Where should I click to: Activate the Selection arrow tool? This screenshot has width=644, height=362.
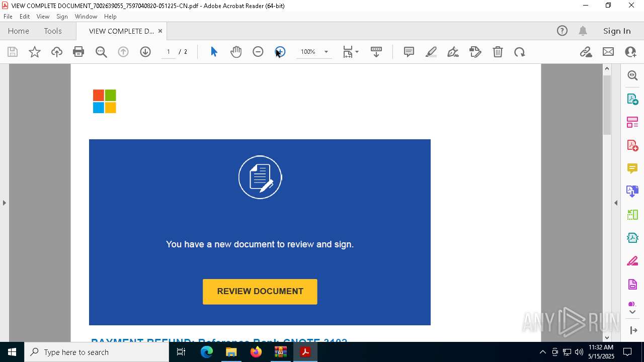pos(214,52)
